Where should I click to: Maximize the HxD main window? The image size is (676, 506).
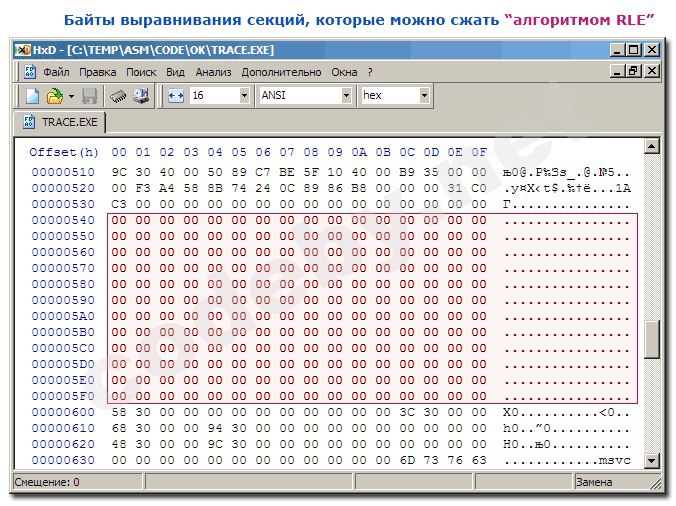point(634,50)
